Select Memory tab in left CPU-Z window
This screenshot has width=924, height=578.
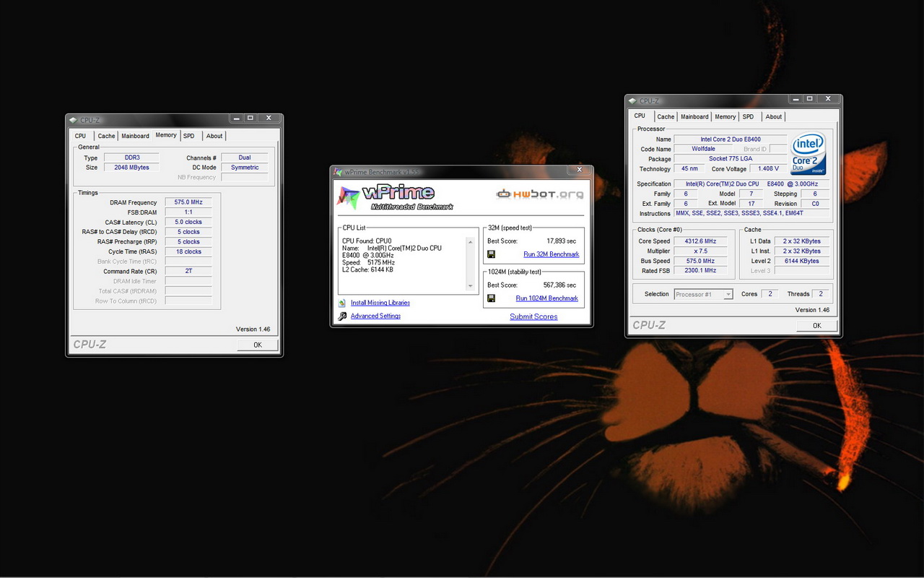(x=166, y=135)
